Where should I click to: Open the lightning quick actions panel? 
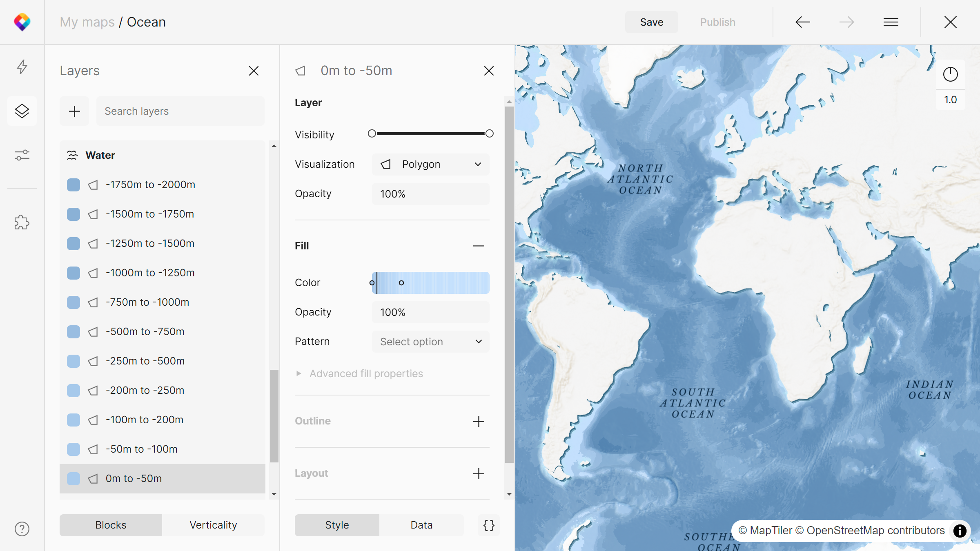click(22, 67)
